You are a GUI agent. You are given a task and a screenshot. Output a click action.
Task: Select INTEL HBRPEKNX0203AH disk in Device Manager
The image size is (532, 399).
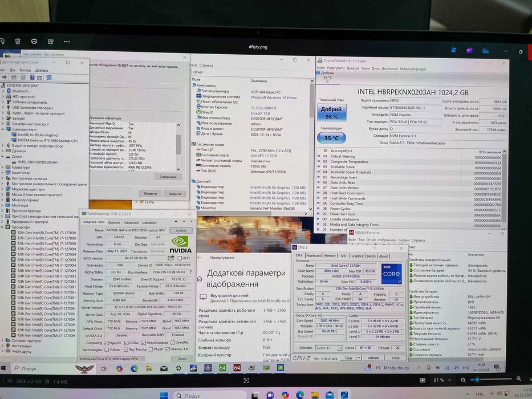[x=37, y=162]
